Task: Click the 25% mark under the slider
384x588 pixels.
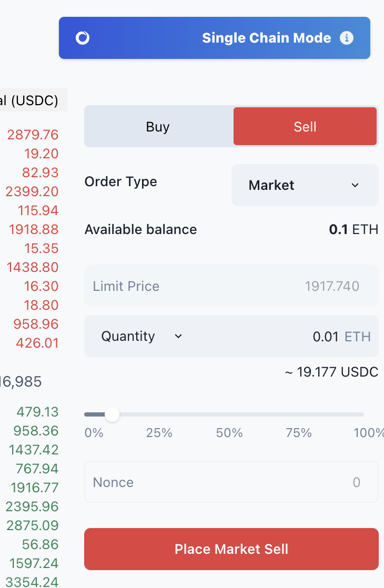Action: [159, 433]
